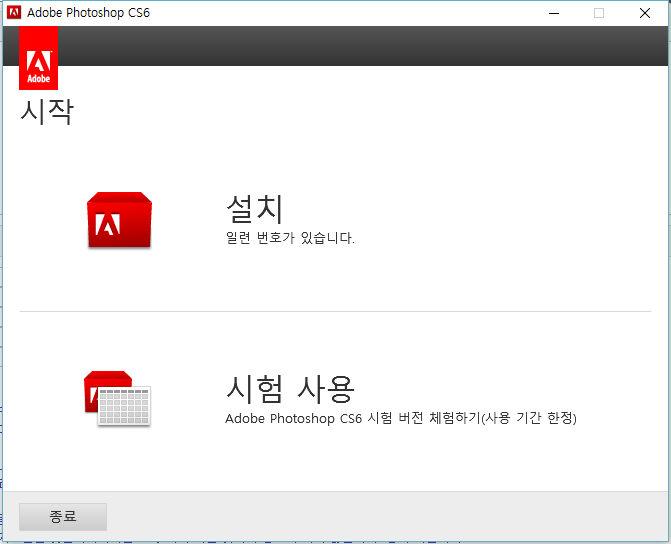Click the Adobe Photoshop CS6 window title
Viewport: 671px width, 544px height.
pos(89,13)
